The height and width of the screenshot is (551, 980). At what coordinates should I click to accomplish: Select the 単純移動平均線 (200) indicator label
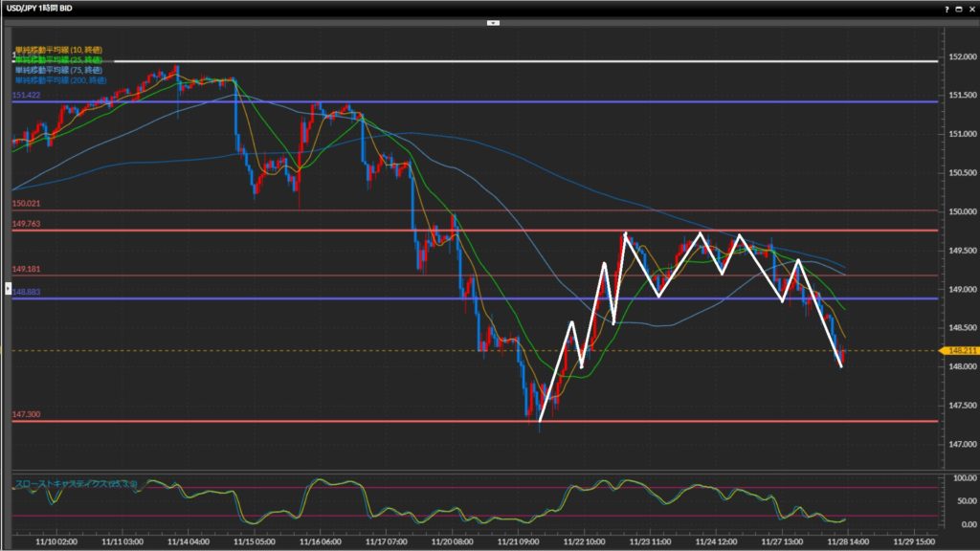59,78
